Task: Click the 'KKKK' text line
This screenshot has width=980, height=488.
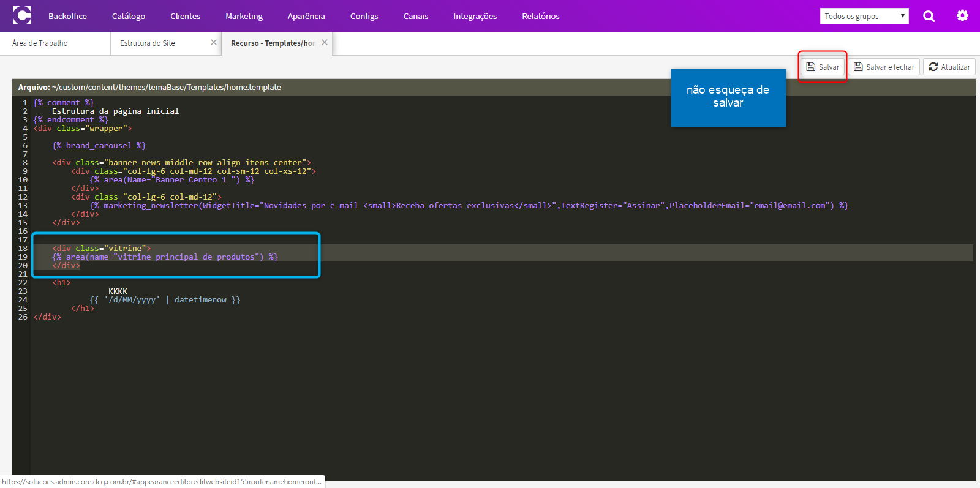Action: tap(118, 291)
